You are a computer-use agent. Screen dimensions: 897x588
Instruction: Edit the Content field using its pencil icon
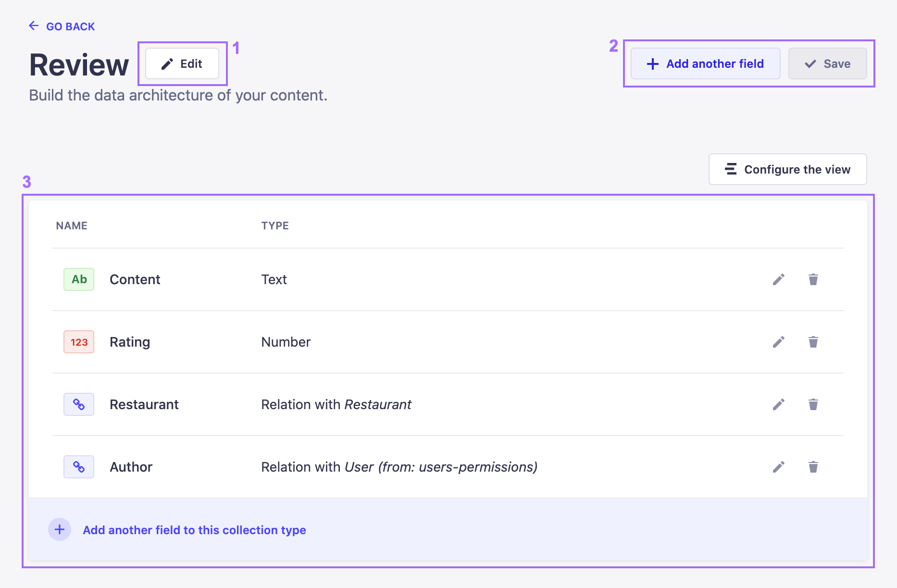[779, 279]
